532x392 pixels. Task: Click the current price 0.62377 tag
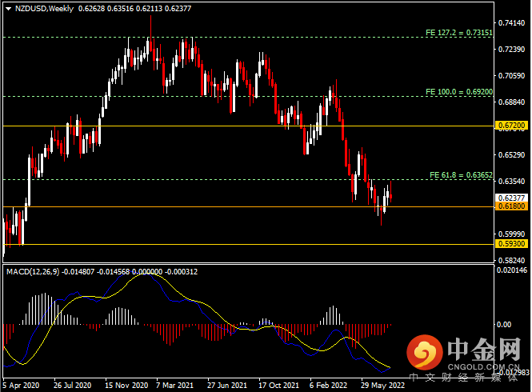click(x=512, y=198)
